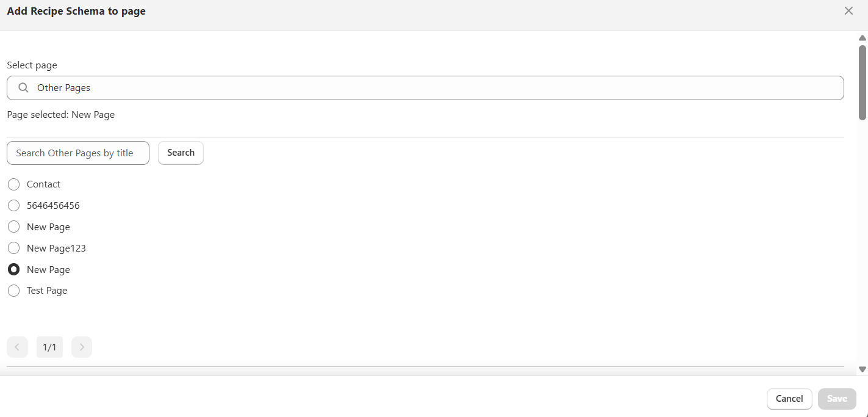Click the 1/1 page indicator
Viewport: 868px width, 417px height.
tap(49, 347)
